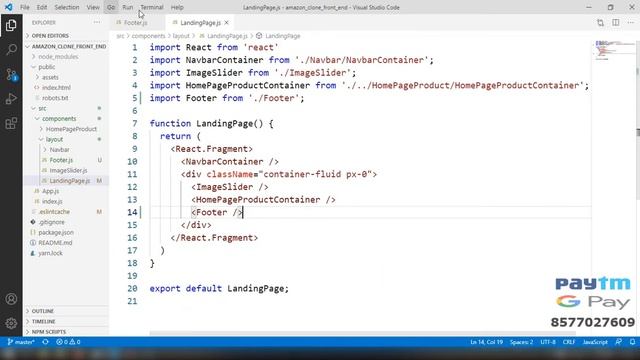Open Explorer more actions ellipsis
This screenshot has width=640, height=360.
[x=97, y=22]
